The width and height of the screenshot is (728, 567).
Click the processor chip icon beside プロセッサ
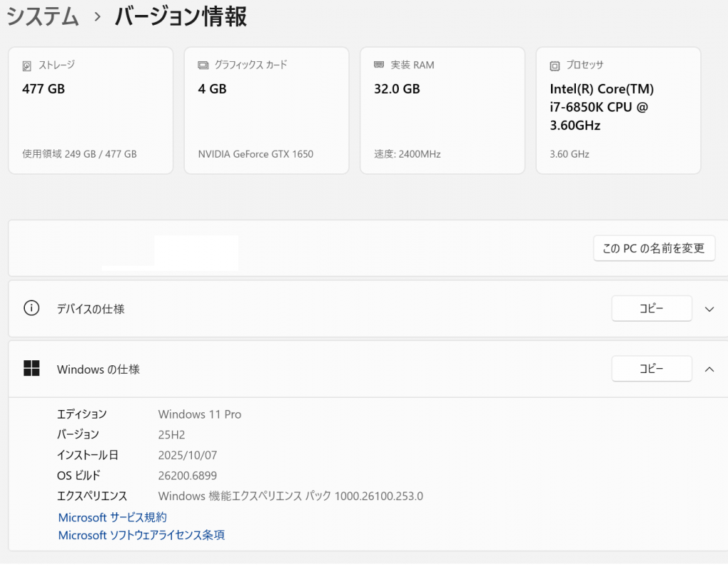coord(555,65)
